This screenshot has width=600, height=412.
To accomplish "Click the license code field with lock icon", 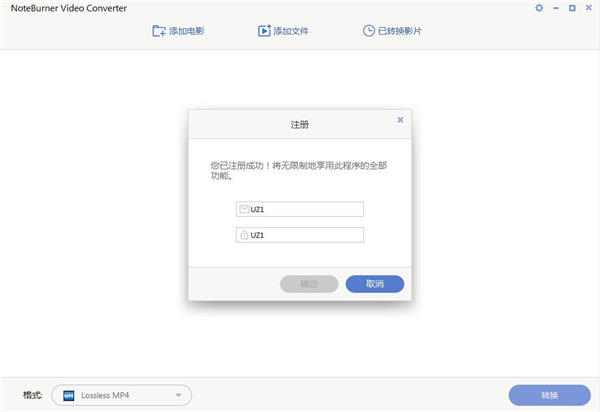I will [300, 235].
